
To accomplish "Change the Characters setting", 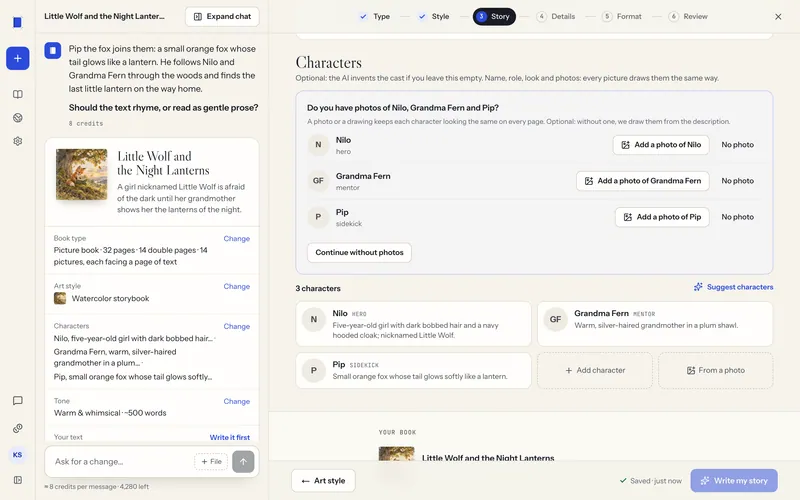I will [237, 326].
